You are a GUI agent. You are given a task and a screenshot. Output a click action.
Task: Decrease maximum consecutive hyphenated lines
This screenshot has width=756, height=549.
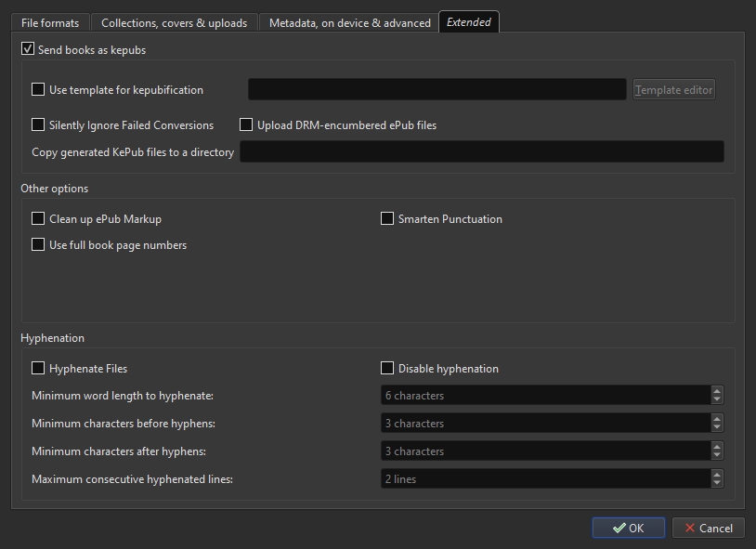pyautogui.click(x=717, y=483)
